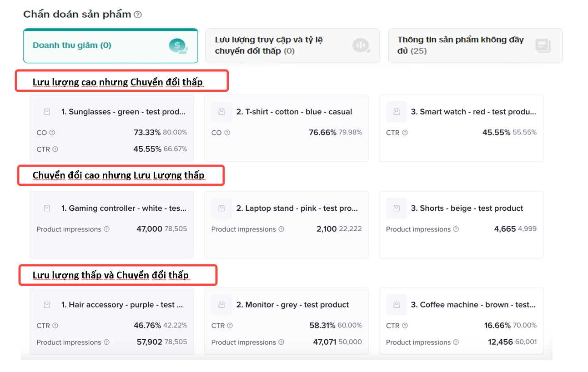
Task: Click impressions info icon on Laptop stand card
Action: pyautogui.click(x=281, y=229)
